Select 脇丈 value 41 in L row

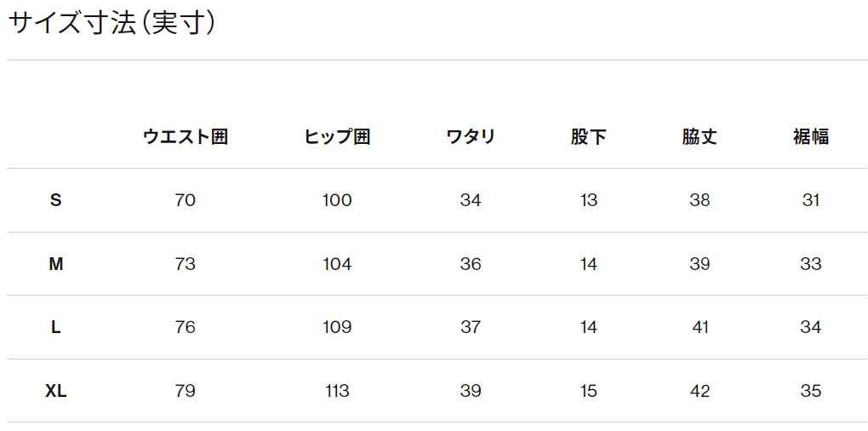coord(700,327)
